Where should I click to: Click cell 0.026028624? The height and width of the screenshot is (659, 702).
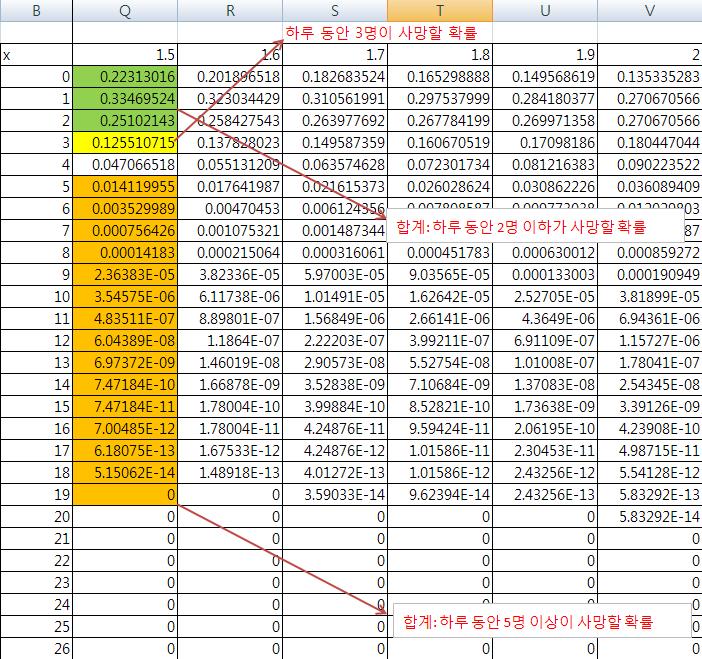(440, 187)
